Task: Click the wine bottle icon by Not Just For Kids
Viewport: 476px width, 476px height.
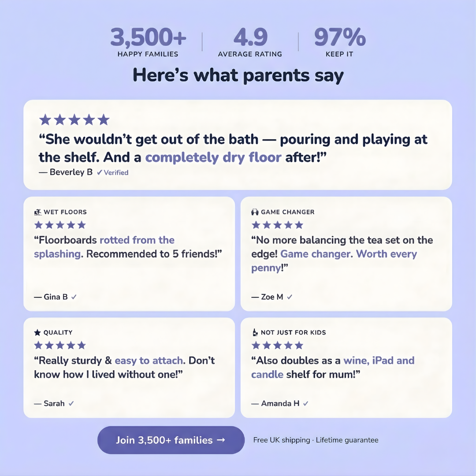Action: tap(255, 332)
